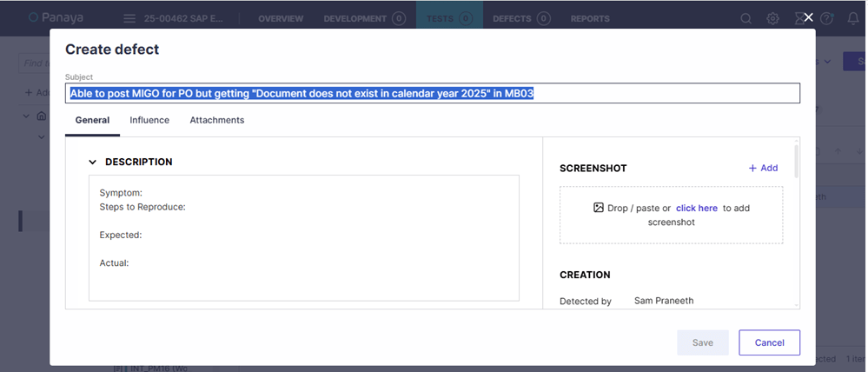This screenshot has width=868, height=372.
Task: Click the 'click here' screenshot link
Action: [696, 208]
